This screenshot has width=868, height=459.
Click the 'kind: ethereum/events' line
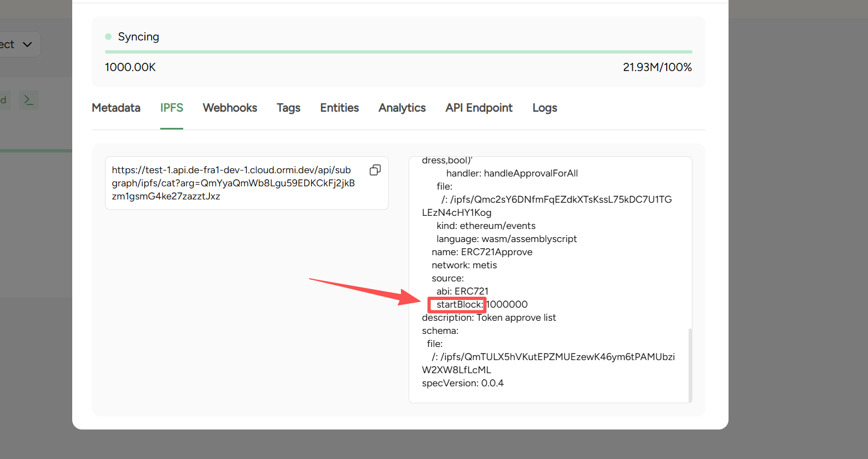(x=486, y=226)
